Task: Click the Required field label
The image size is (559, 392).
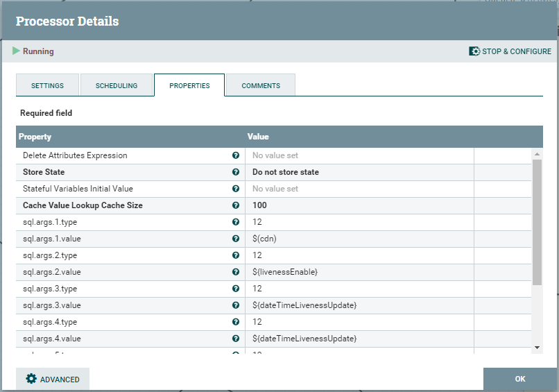Action: point(46,113)
